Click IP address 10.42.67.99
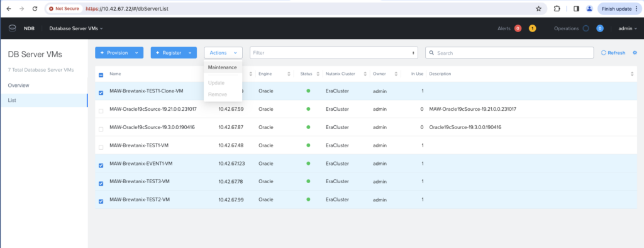 231,200
